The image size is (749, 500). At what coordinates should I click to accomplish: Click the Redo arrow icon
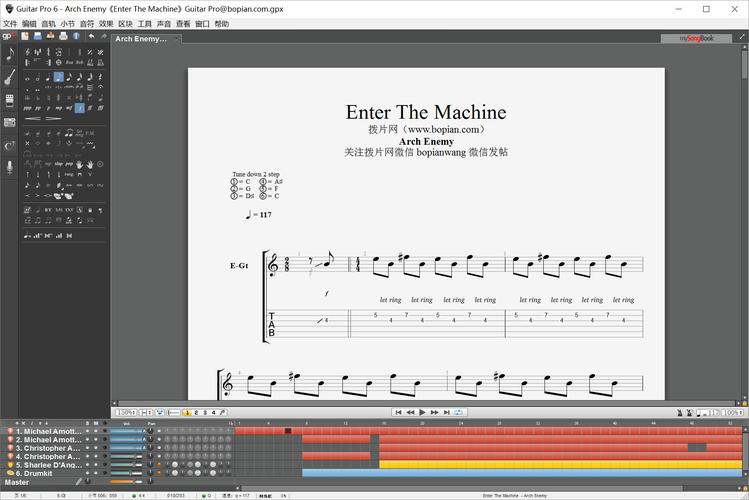(x=104, y=36)
